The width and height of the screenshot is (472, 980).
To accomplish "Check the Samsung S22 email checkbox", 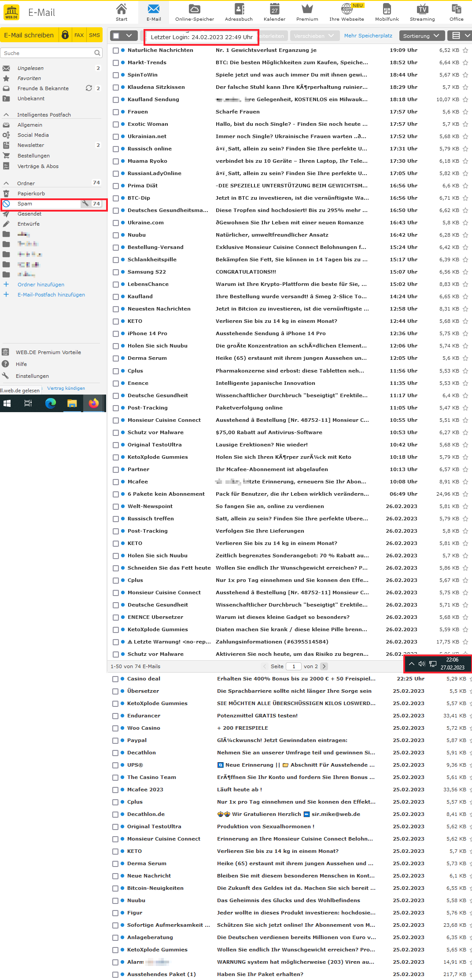I will pos(116,272).
